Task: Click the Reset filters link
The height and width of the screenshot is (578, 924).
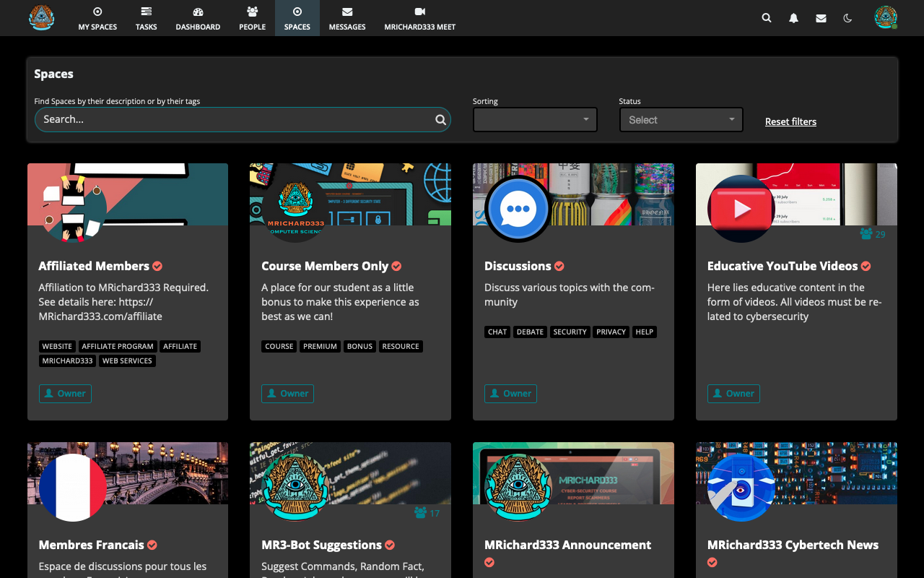Action: pos(790,121)
